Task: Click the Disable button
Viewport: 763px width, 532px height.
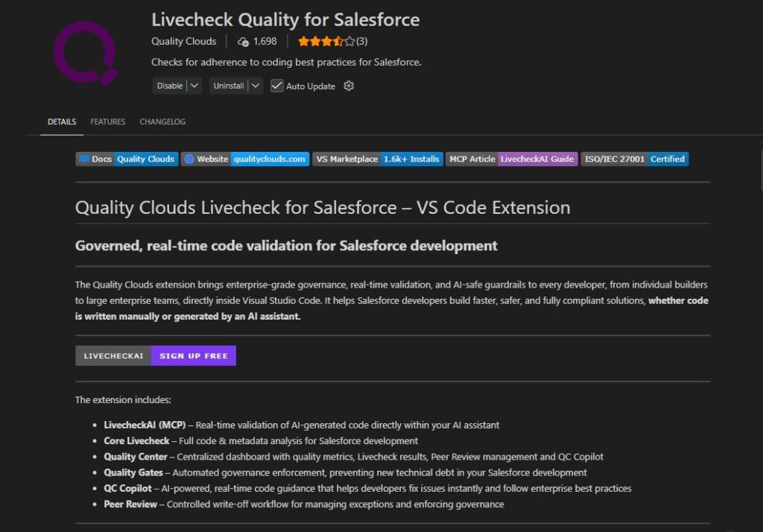Action: 169,86
